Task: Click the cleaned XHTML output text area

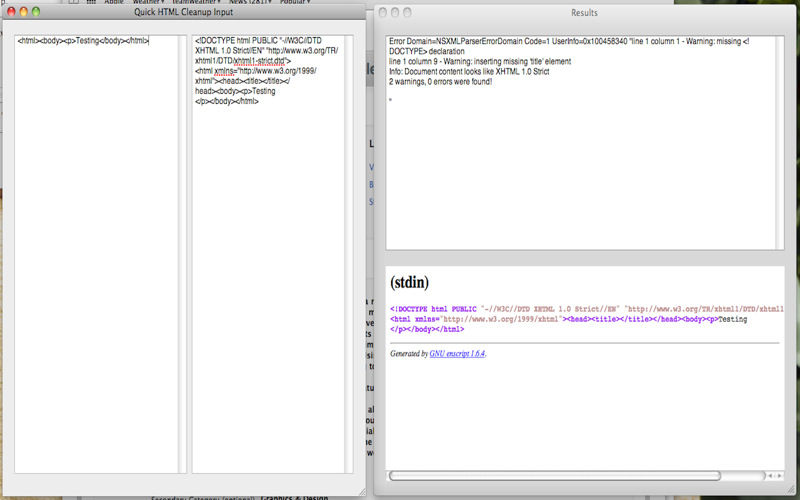Action: point(268,254)
